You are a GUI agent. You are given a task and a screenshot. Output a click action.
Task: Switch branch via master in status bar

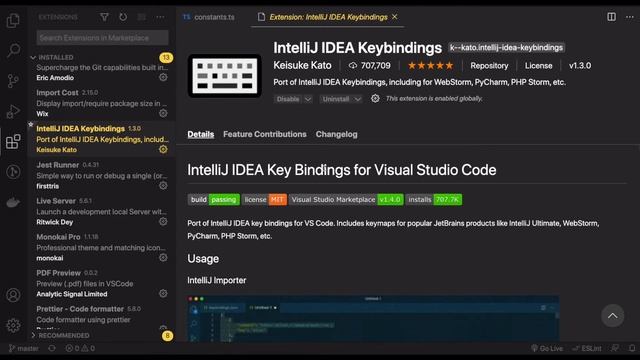point(24,348)
